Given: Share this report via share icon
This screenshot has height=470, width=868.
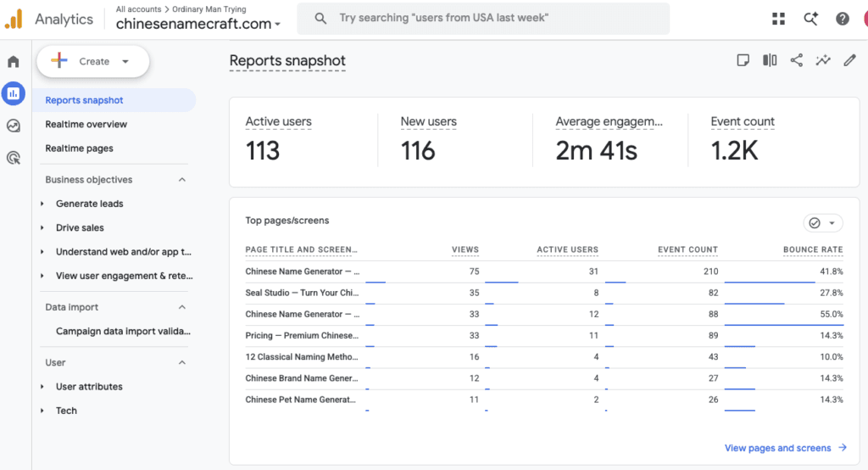Looking at the screenshot, I should point(797,60).
